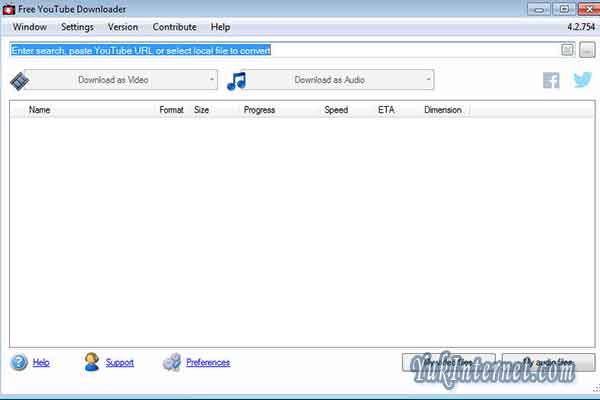This screenshot has height=400, width=600.
Task: Open the video files folder button
Action: [449, 362]
